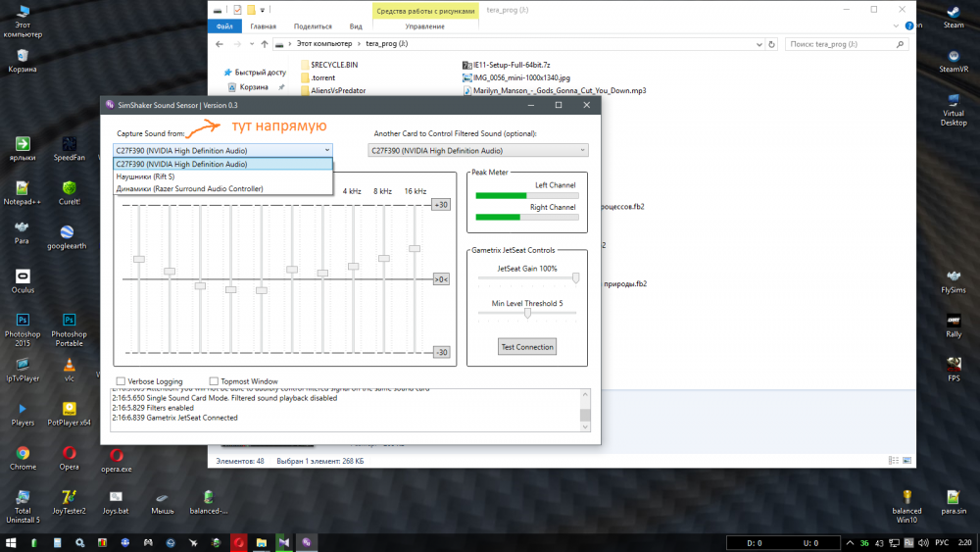Switch to Поделиться ribbon tab
The image size is (980, 552).
[x=313, y=26]
